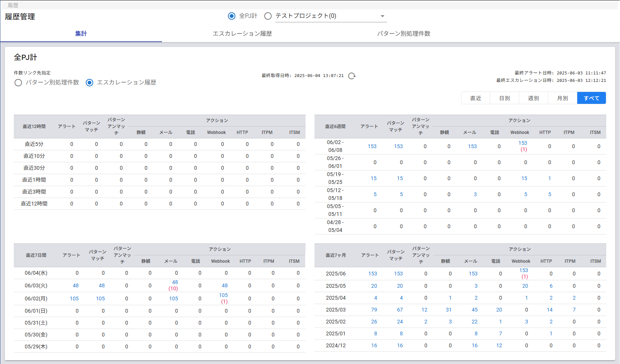Switch to the 集計 tab

pos(81,33)
